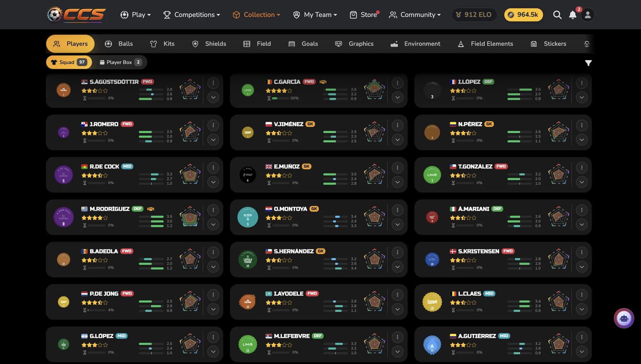Image resolution: width=641 pixels, height=364 pixels.
Task: Click the G.López player name
Action: [101, 336]
